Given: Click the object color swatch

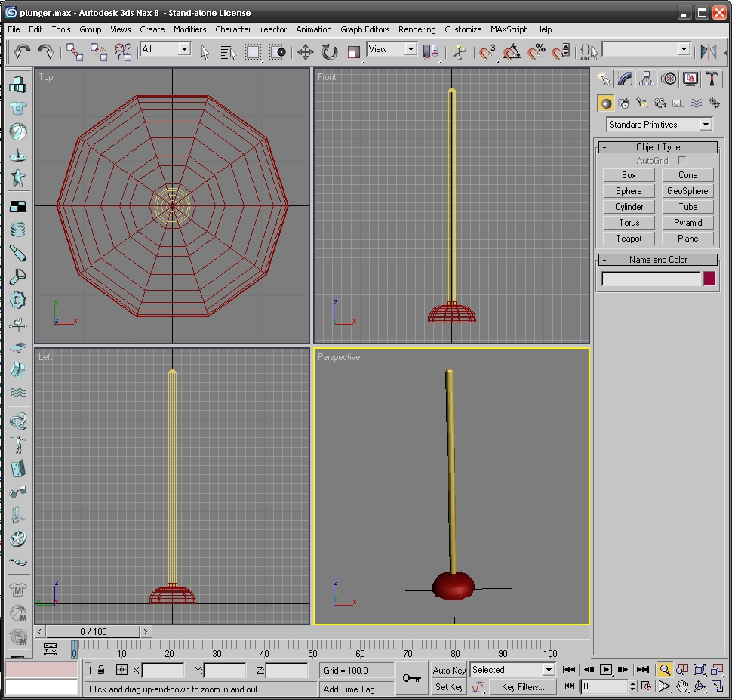Looking at the screenshot, I should [x=709, y=279].
